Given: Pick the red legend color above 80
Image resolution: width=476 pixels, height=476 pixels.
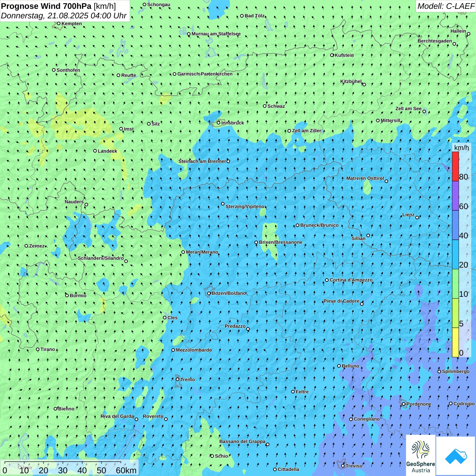Looking at the screenshot, I should (455, 166).
